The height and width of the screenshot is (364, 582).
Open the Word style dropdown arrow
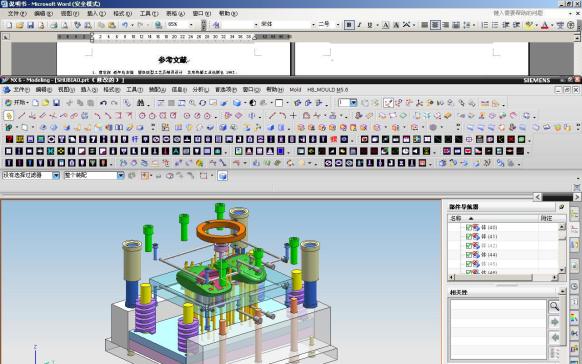[256, 24]
